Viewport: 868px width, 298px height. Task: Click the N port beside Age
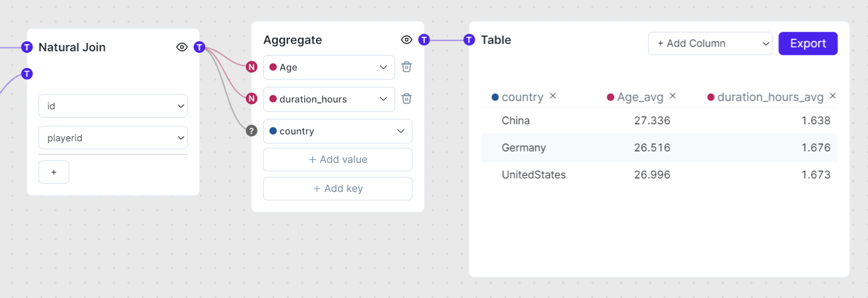251,67
